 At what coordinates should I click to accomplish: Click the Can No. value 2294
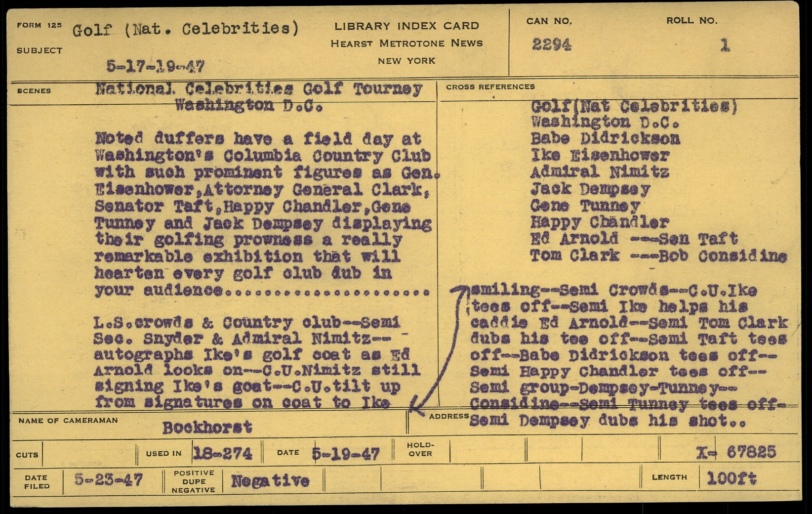coord(551,45)
